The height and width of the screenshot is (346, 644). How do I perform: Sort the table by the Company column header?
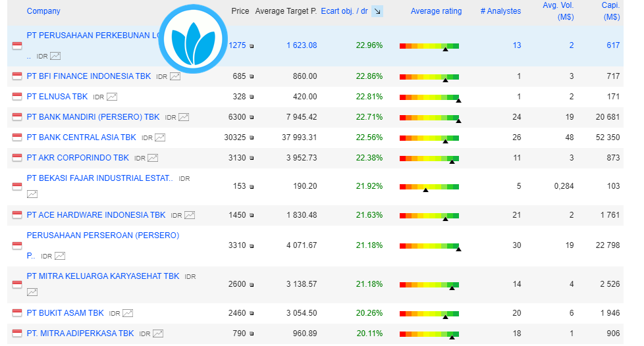coord(43,11)
